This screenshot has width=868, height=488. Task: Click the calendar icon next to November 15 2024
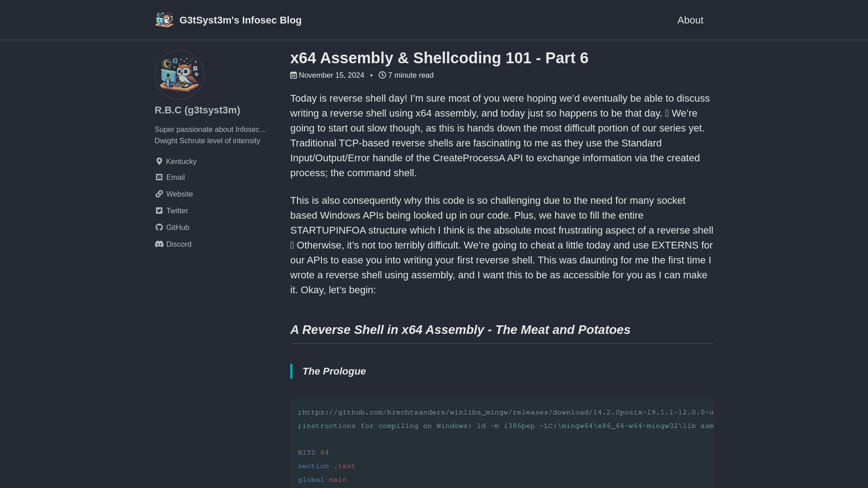(x=293, y=75)
